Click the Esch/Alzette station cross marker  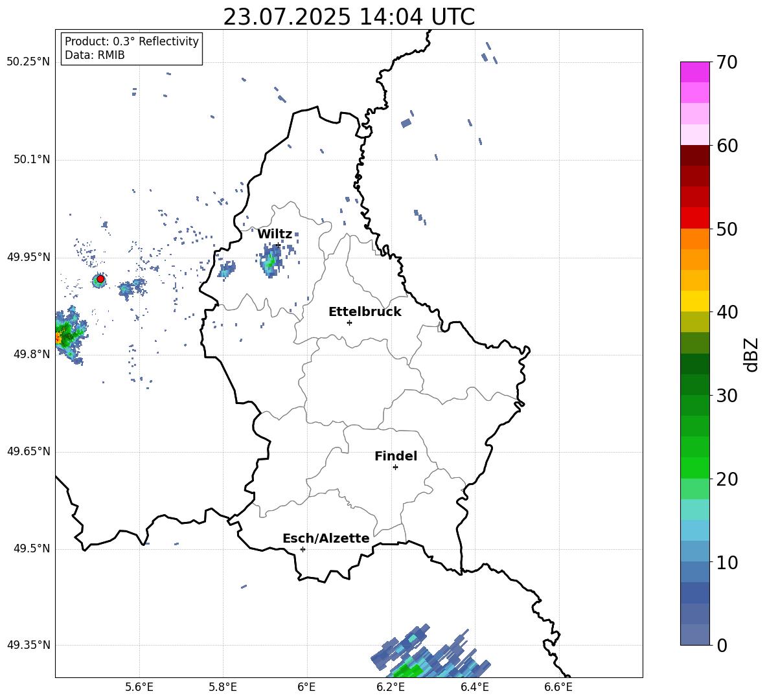[x=303, y=549]
